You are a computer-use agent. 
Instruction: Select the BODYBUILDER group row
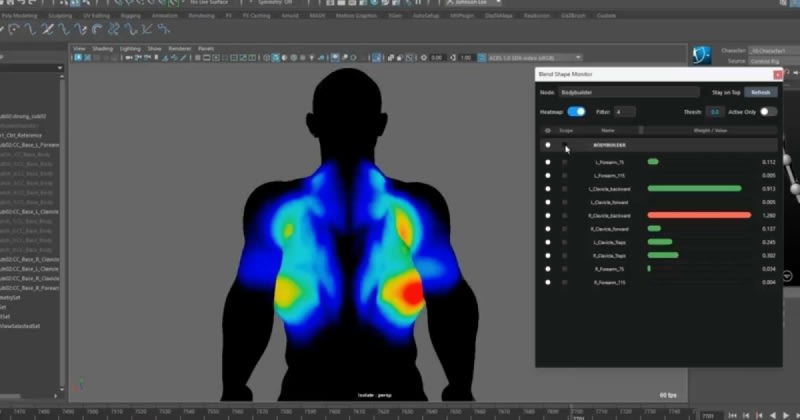608,145
